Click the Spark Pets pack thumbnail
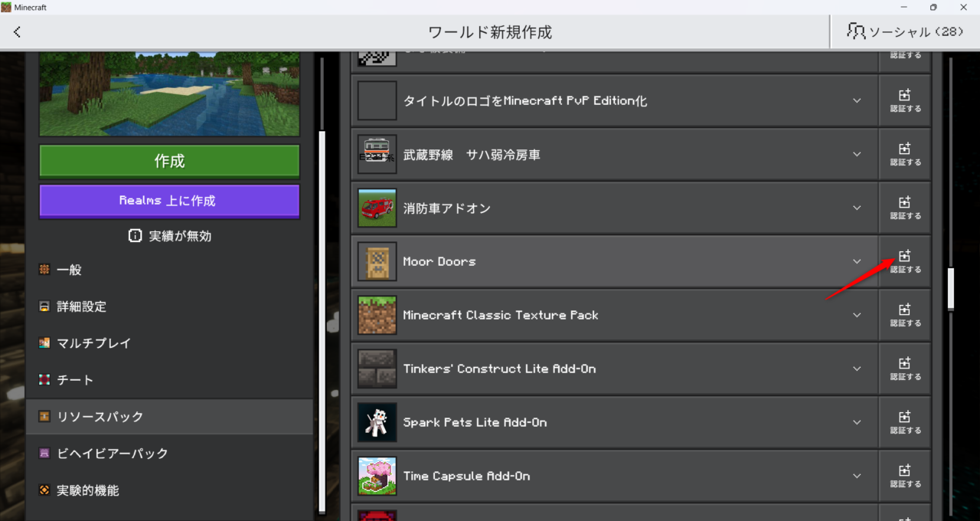 click(377, 422)
